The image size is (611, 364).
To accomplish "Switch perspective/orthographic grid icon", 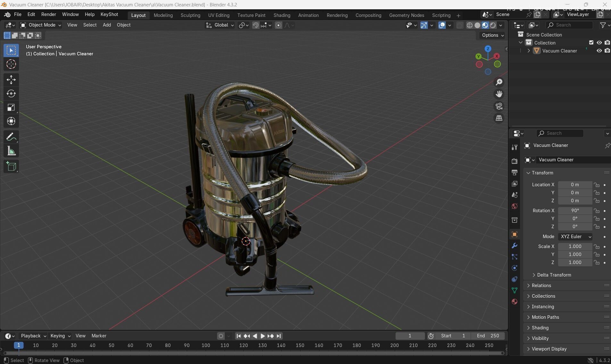I will (499, 118).
